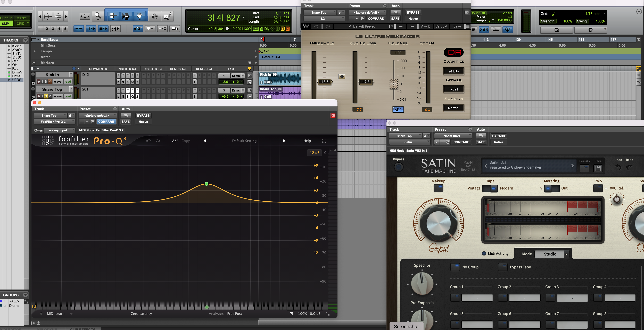
Task: Click Satin save floppy disk icon
Action: tap(598, 168)
